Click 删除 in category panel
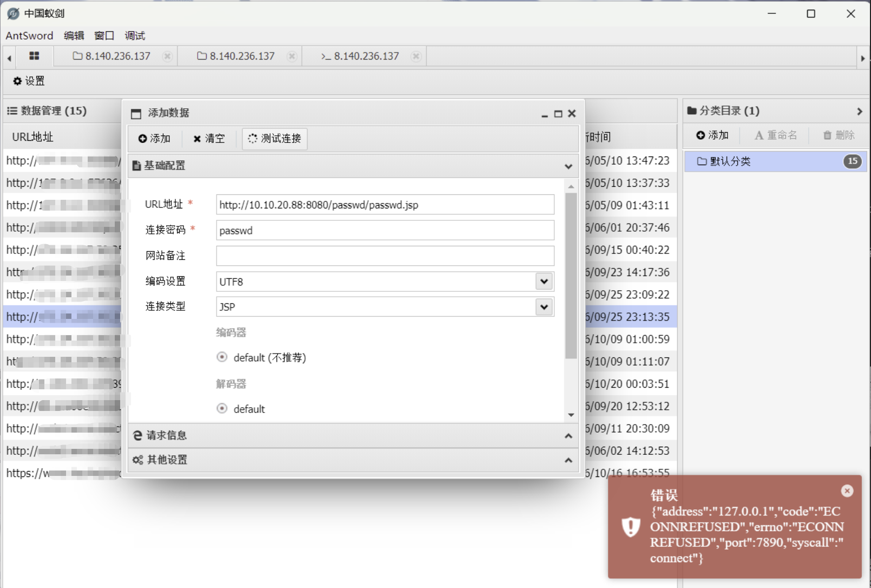This screenshot has height=588, width=871. click(839, 135)
